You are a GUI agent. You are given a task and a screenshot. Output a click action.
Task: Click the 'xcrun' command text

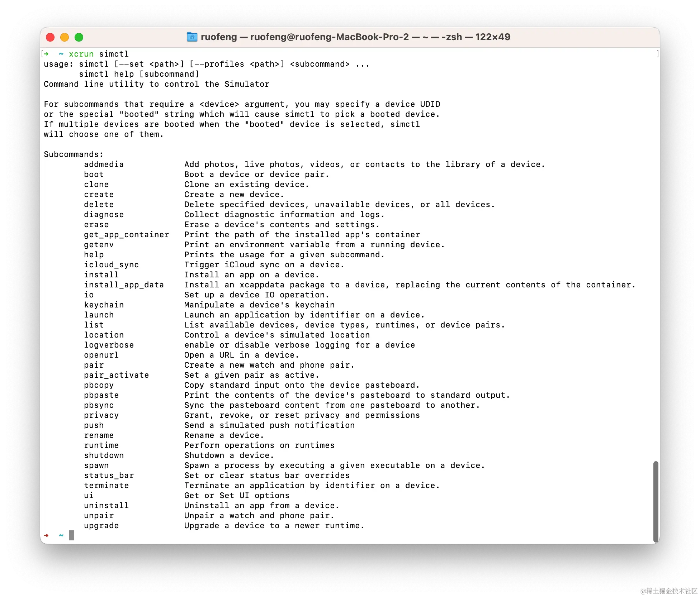tap(81, 54)
